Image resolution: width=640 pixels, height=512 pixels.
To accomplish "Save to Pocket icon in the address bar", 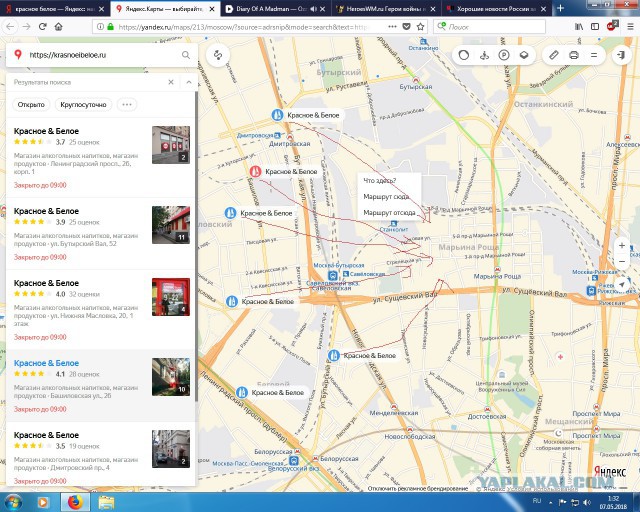I will pyautogui.click(x=407, y=27).
